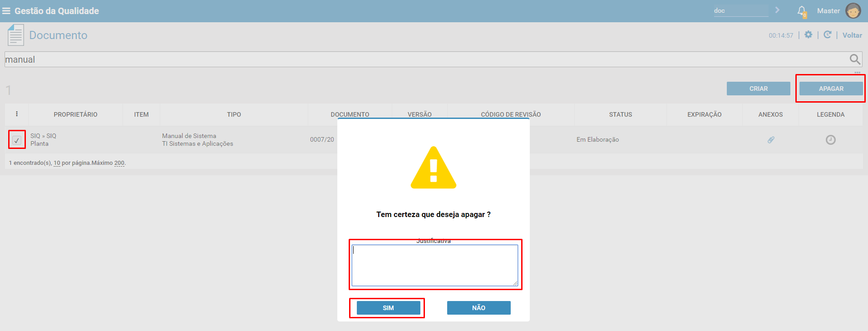Click the CÓDIGO DE REVISÃO header
Image resolution: width=868 pixels, height=331 pixels.
click(x=511, y=114)
